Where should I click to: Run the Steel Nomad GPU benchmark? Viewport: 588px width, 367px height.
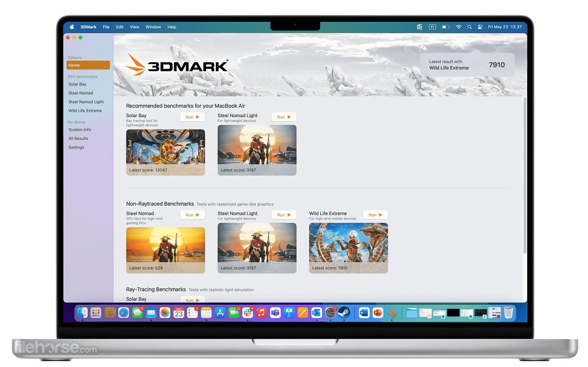point(192,215)
